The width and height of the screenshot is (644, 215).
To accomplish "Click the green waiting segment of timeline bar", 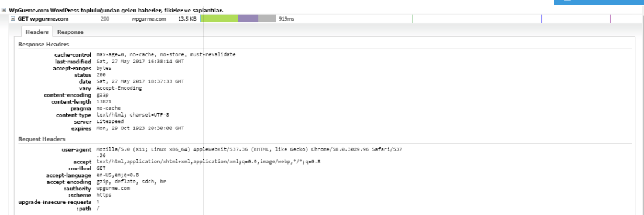I will pyautogui.click(x=220, y=19).
